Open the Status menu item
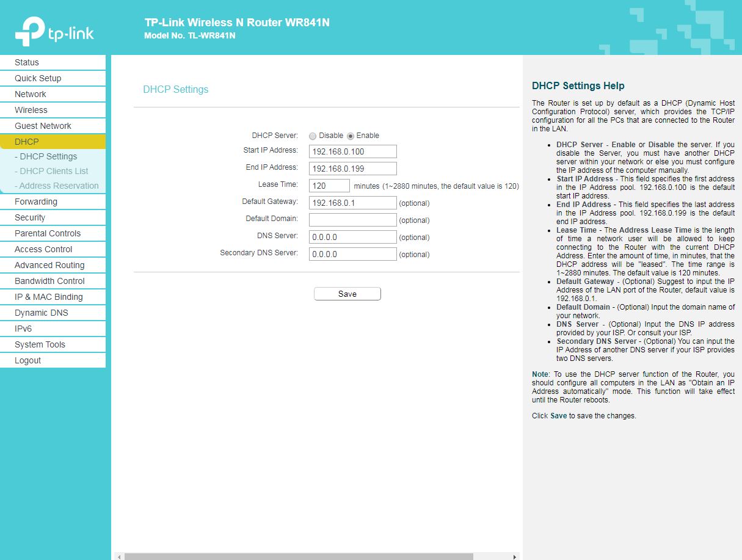The image size is (742, 560). [x=27, y=62]
